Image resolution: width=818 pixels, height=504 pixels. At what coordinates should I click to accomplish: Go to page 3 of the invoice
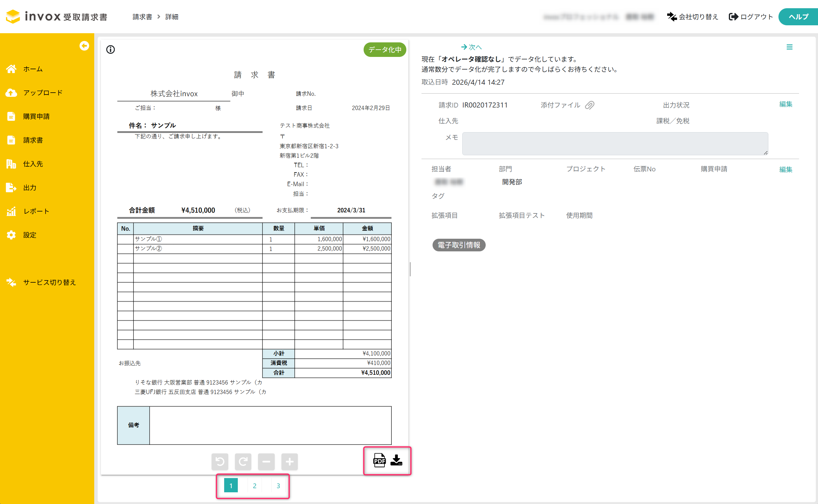(278, 486)
